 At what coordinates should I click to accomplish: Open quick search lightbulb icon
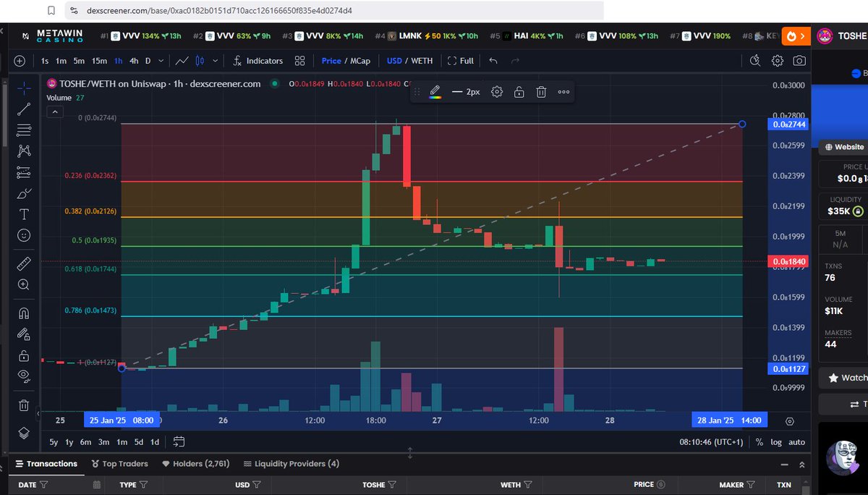click(755, 61)
